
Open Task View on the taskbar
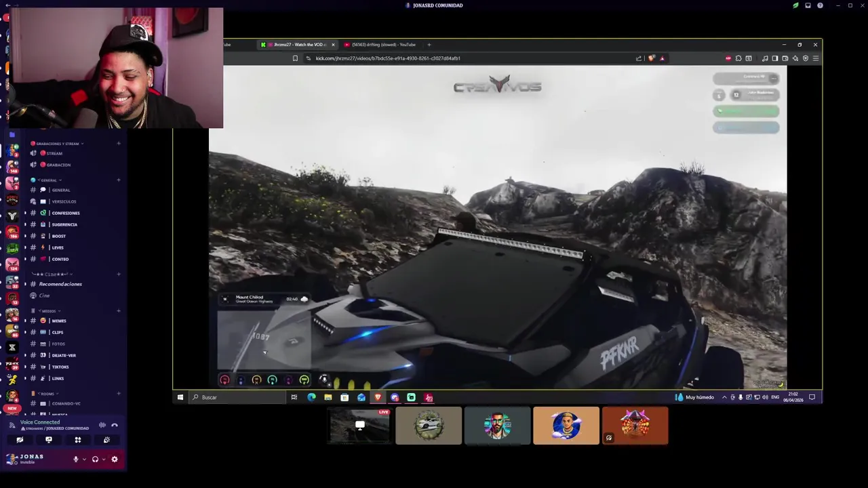294,397
